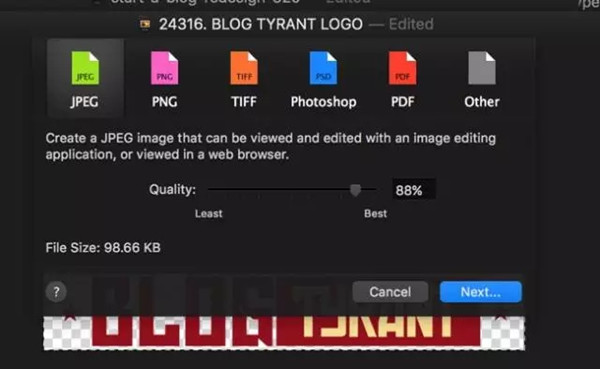Switch to the PDF label tab

pos(403,102)
